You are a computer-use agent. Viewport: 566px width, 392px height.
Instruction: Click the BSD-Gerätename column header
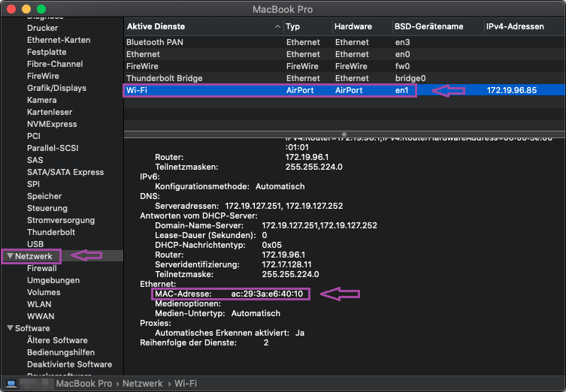point(428,26)
